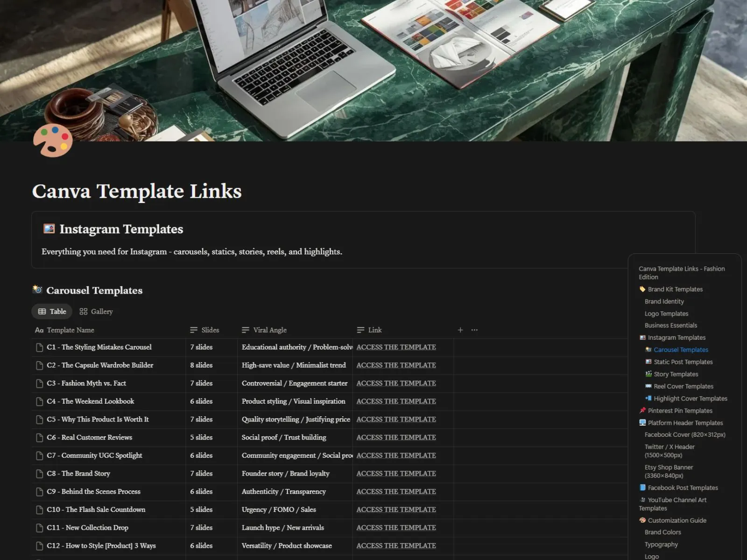747x560 pixels.
Task: Switch to the Table view tab
Action: [52, 311]
